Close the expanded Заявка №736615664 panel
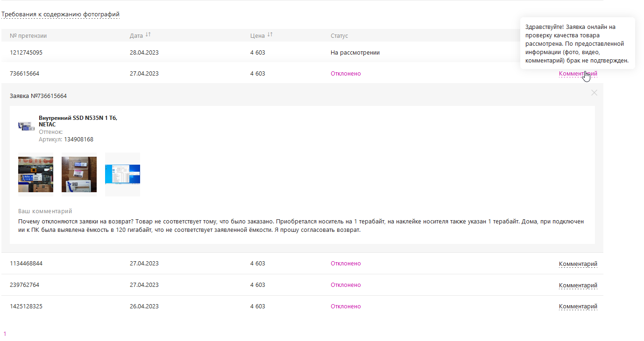 pyautogui.click(x=594, y=93)
